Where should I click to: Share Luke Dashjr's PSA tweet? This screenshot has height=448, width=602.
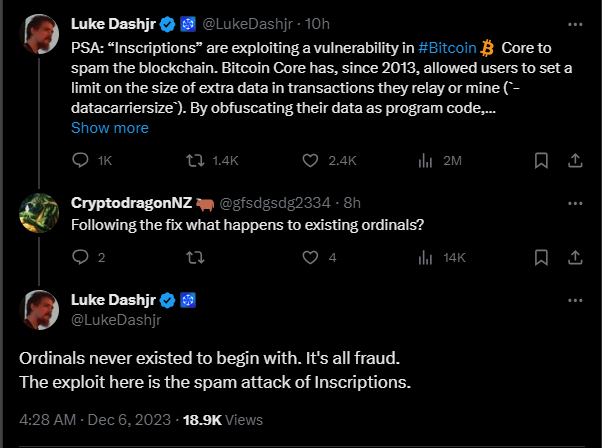click(x=575, y=160)
